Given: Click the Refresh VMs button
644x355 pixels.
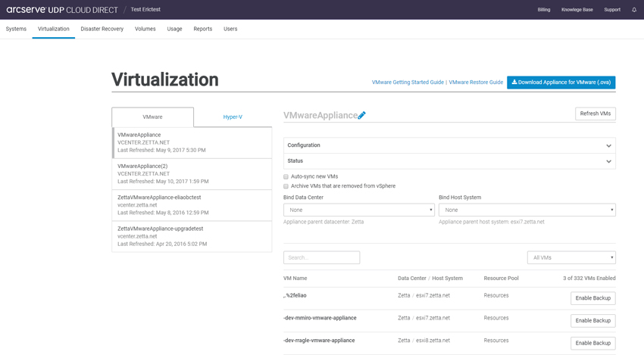Looking at the screenshot, I should tap(595, 114).
